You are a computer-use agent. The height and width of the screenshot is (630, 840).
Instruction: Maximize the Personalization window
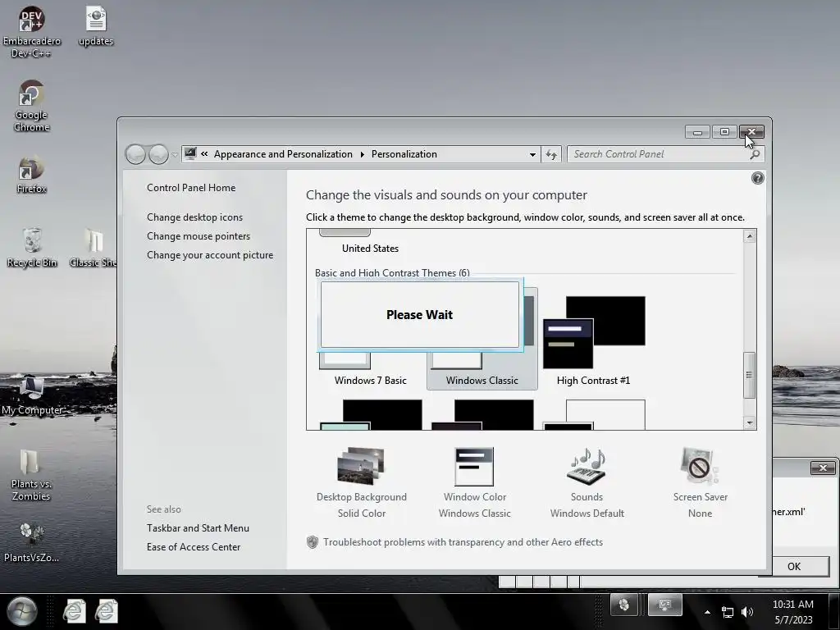pyautogui.click(x=724, y=132)
